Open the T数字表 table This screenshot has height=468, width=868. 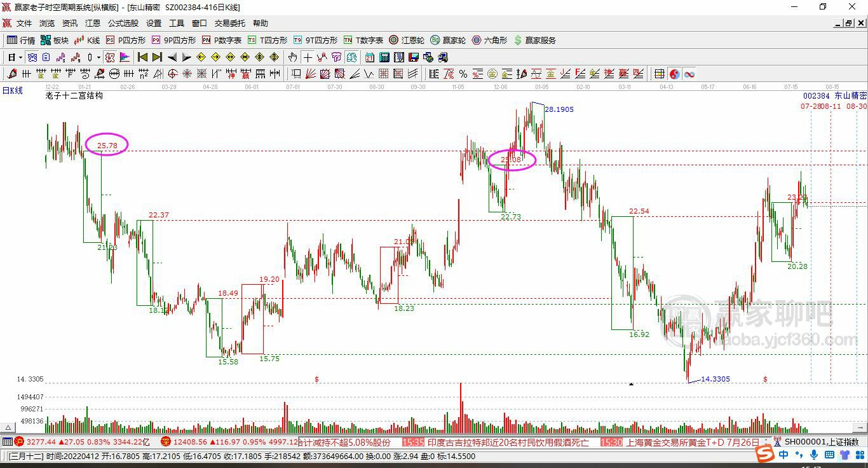[x=363, y=40]
